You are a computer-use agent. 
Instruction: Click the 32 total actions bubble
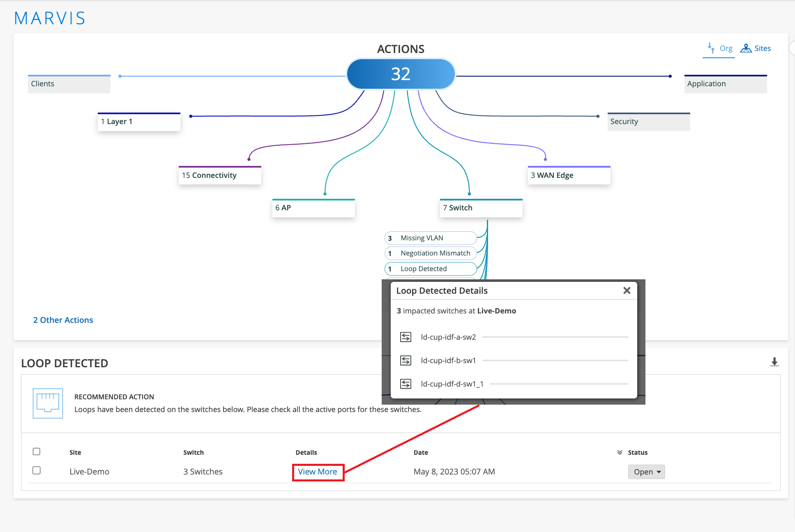[401, 74]
